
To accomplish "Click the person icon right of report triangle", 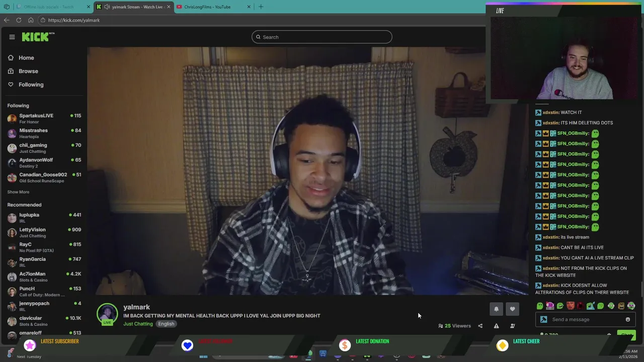I will [512, 326].
